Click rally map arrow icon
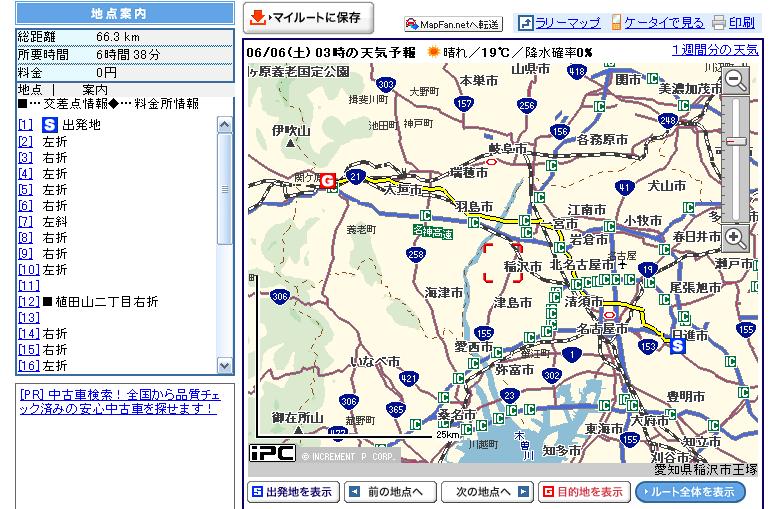Screen dimensions: 782x509 pos(526,23)
